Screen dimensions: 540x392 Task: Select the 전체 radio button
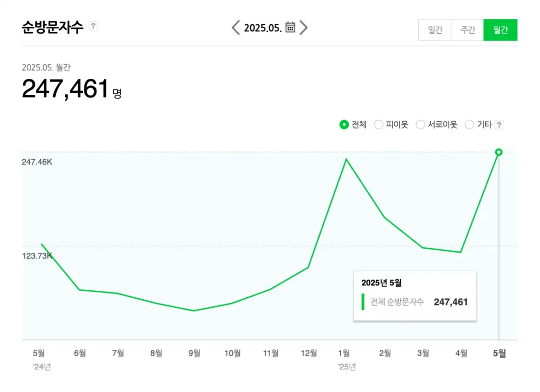(344, 125)
